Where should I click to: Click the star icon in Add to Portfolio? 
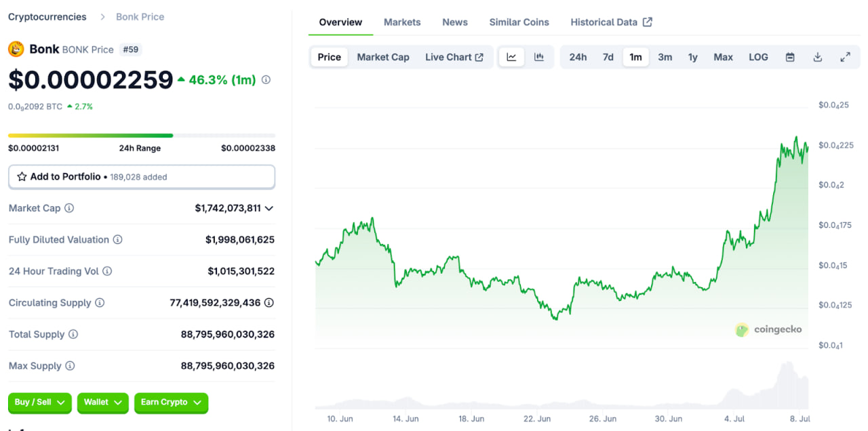[22, 177]
